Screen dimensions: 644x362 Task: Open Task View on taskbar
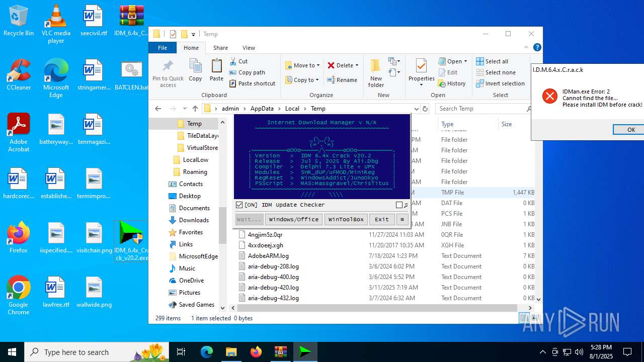(x=181, y=352)
